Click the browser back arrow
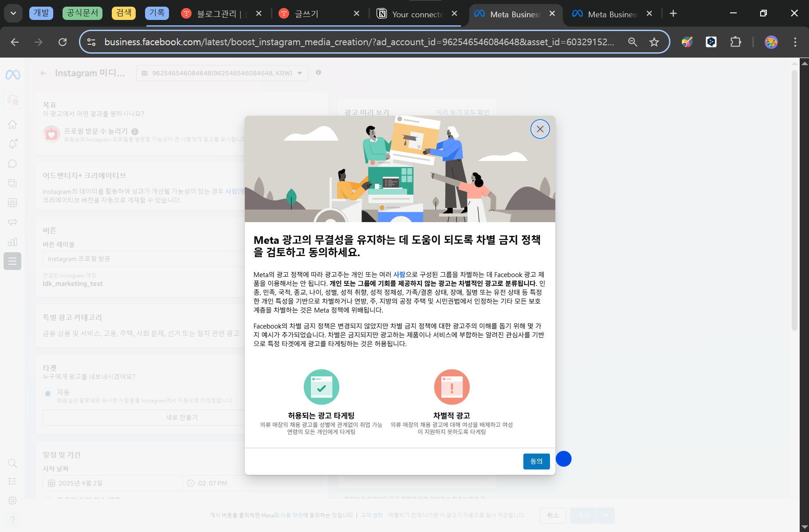Image resolution: width=809 pixels, height=532 pixels. [15, 42]
